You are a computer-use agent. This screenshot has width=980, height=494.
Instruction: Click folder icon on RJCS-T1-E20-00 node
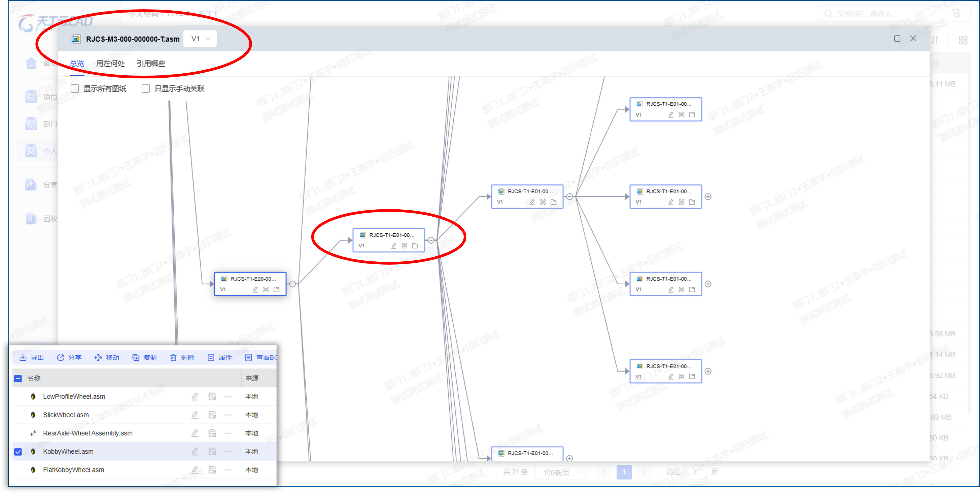pos(277,290)
